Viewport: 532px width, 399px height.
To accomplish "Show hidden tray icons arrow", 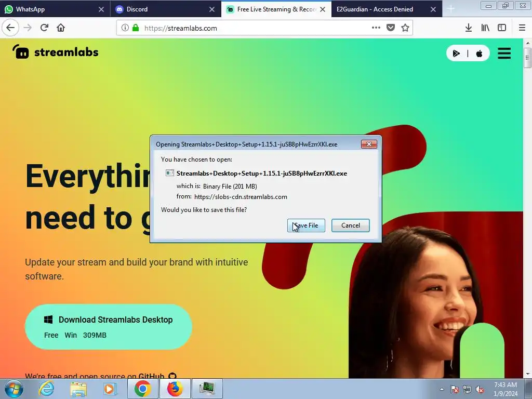I will coord(442,389).
